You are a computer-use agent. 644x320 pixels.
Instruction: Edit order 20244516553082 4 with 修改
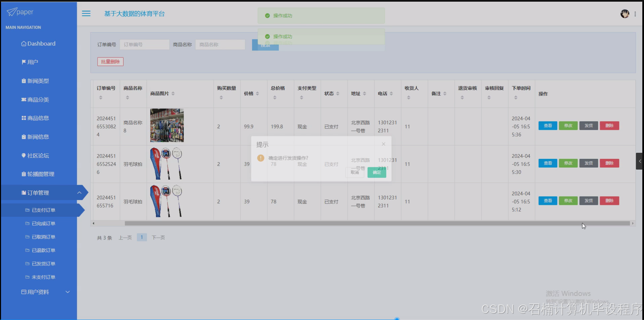pyautogui.click(x=568, y=126)
